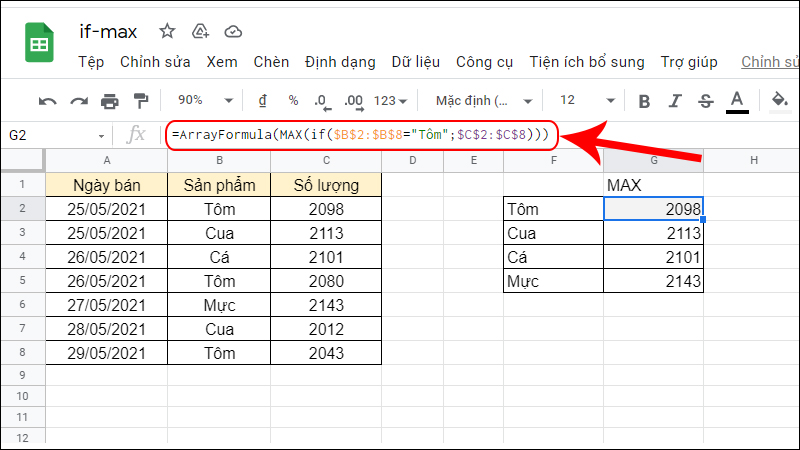Click the Undo arrow icon
800x450 pixels.
tap(47, 100)
